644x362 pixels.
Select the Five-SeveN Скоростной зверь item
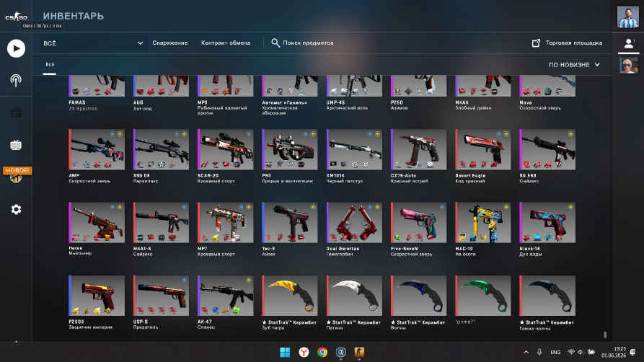coord(418,222)
